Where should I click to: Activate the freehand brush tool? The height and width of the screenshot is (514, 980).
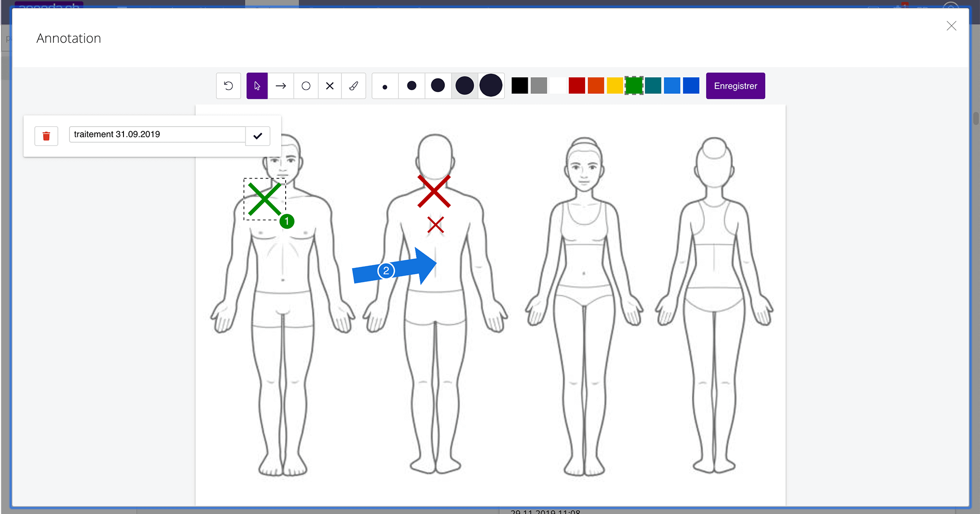click(x=353, y=86)
